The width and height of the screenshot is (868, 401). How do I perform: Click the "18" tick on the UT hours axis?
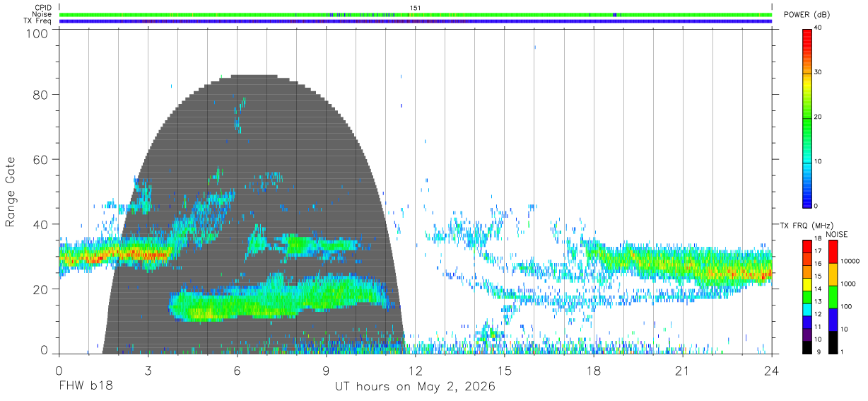[594, 370]
